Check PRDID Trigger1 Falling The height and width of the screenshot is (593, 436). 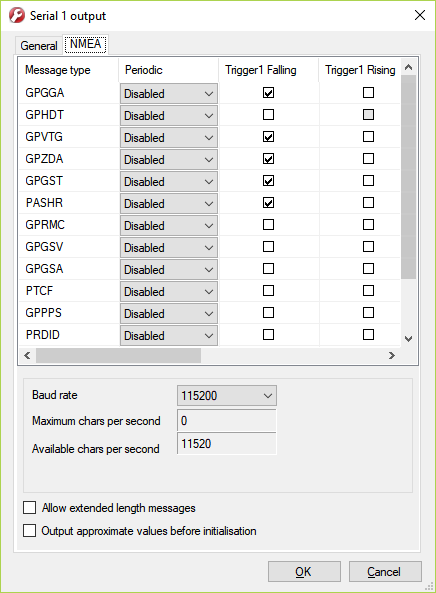click(268, 334)
